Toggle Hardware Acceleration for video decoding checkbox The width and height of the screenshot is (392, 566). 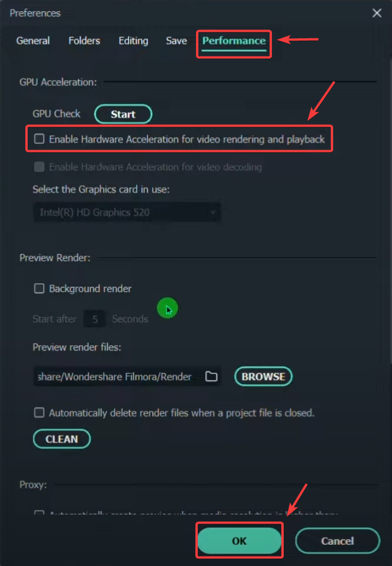[x=39, y=167]
